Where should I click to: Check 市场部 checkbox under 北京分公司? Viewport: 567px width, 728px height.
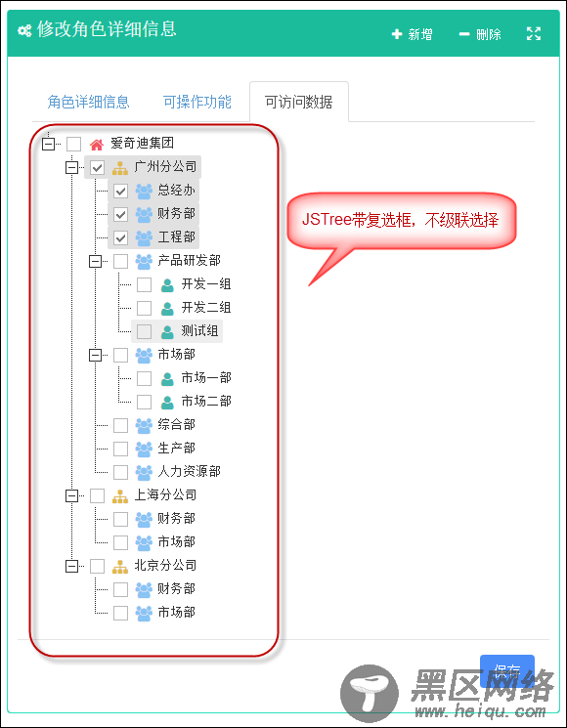[x=121, y=613]
